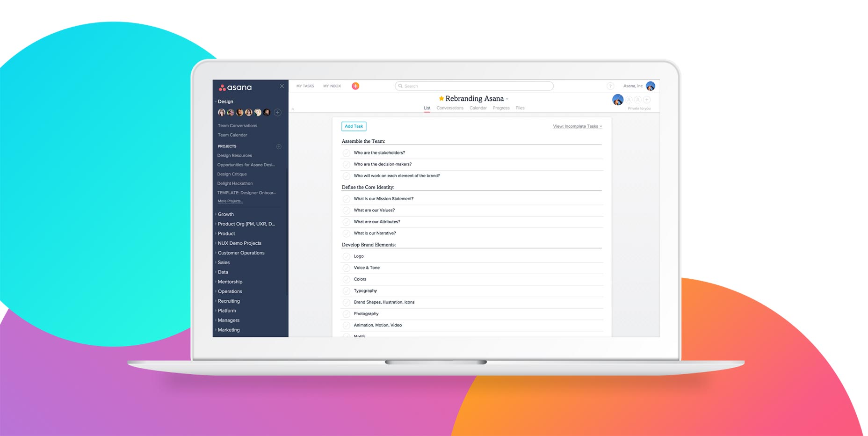Check the 'What are our Values?' task
The width and height of the screenshot is (868, 436).
(x=347, y=211)
